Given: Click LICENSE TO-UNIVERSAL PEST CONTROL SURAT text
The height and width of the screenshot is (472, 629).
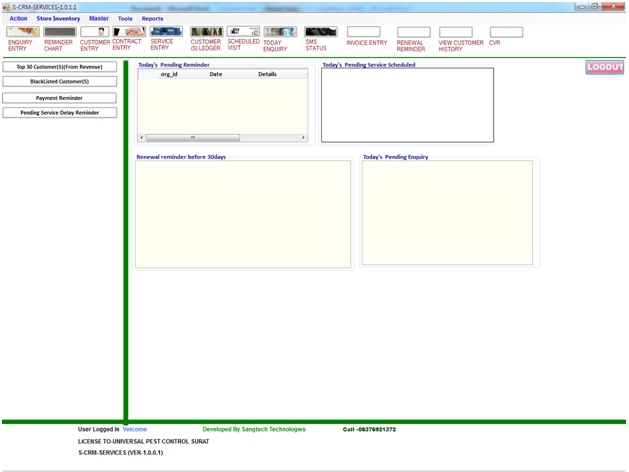Looking at the screenshot, I should (143, 441).
